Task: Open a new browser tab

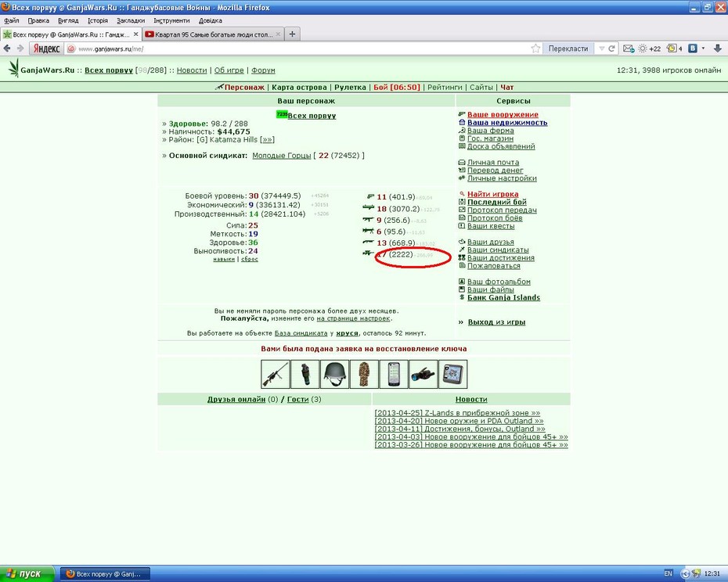Action: point(292,34)
